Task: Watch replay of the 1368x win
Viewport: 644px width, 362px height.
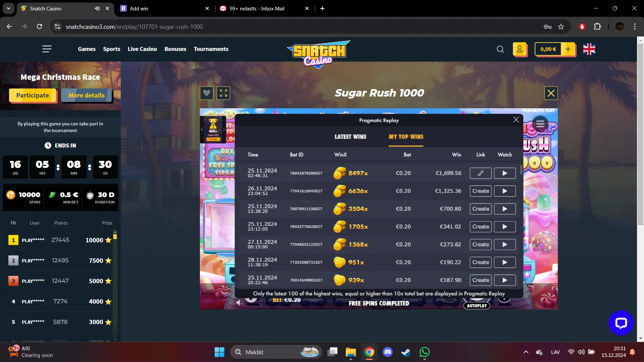Action: click(x=504, y=244)
